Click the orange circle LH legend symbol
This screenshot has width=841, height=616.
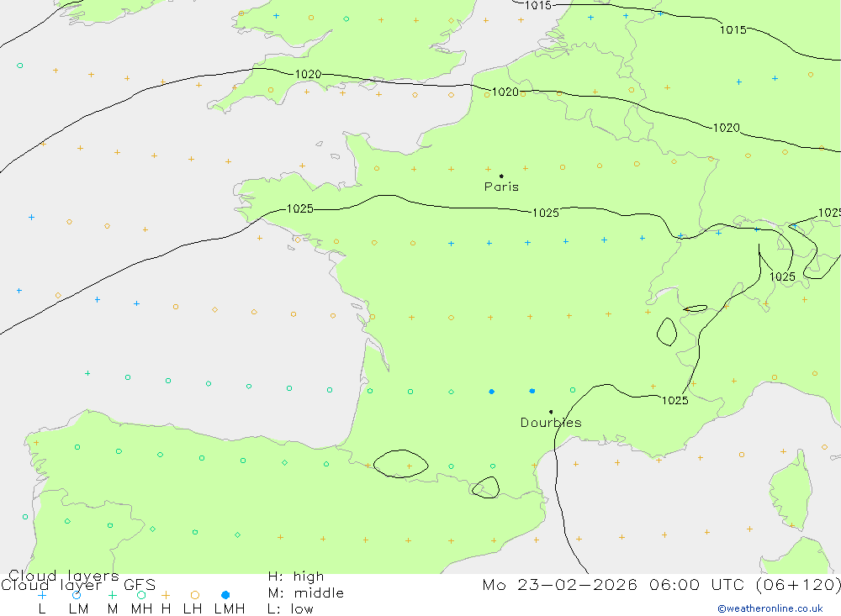195,595
